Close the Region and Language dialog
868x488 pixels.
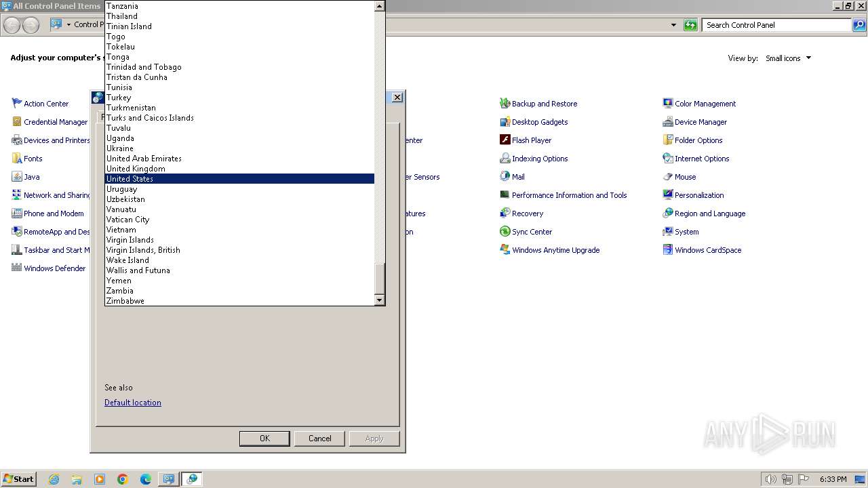pyautogui.click(x=397, y=98)
